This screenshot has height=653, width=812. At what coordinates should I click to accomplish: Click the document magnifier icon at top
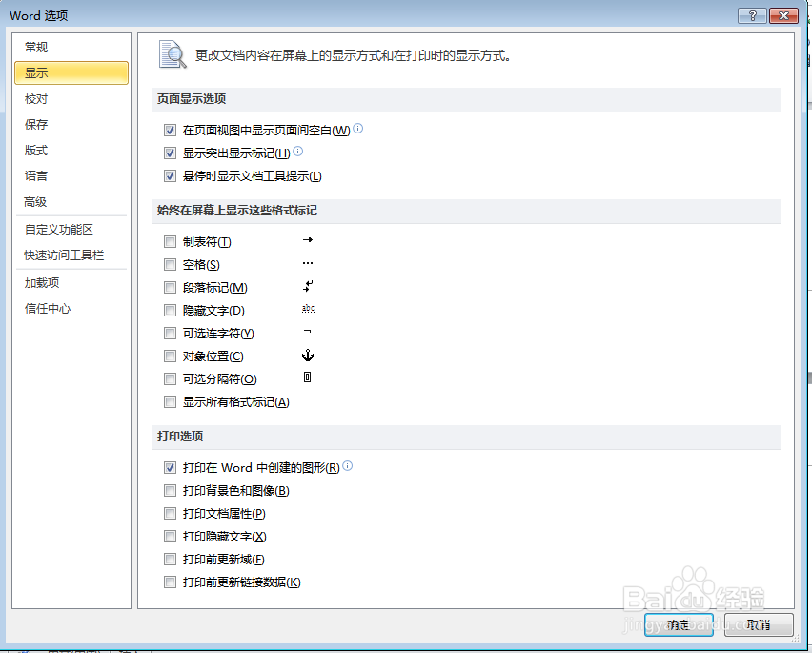pos(173,55)
